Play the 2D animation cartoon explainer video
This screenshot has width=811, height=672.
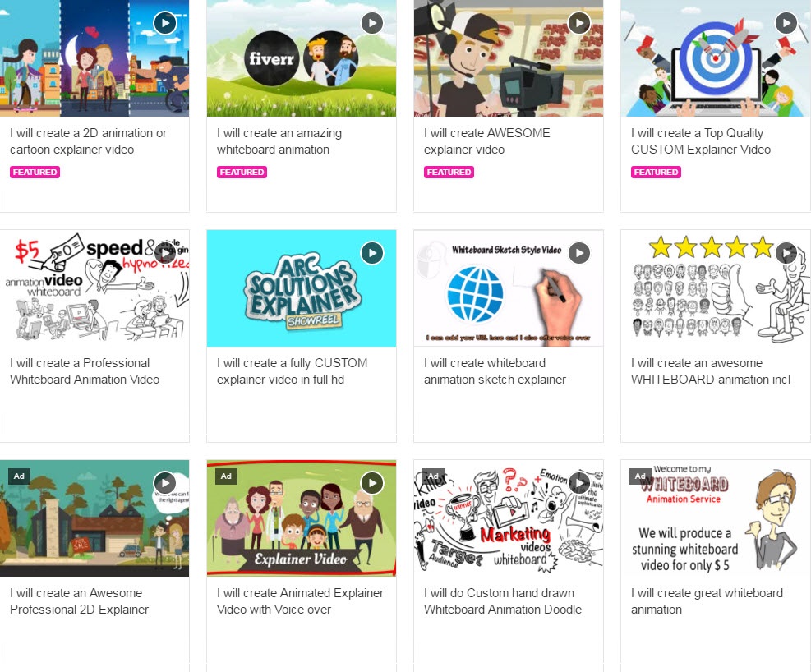[165, 23]
